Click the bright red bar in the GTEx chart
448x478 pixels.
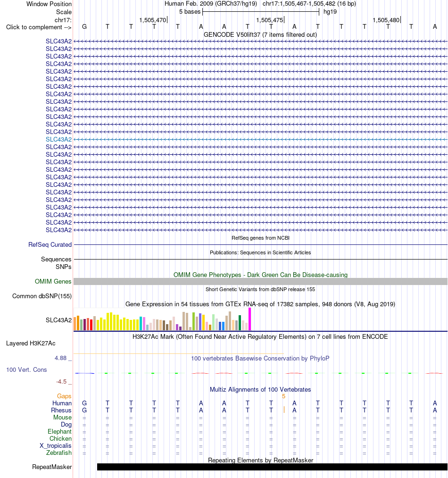[91, 325]
